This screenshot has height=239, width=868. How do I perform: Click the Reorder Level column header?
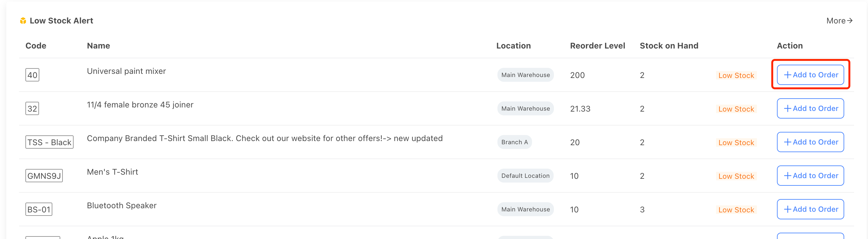pyautogui.click(x=597, y=46)
